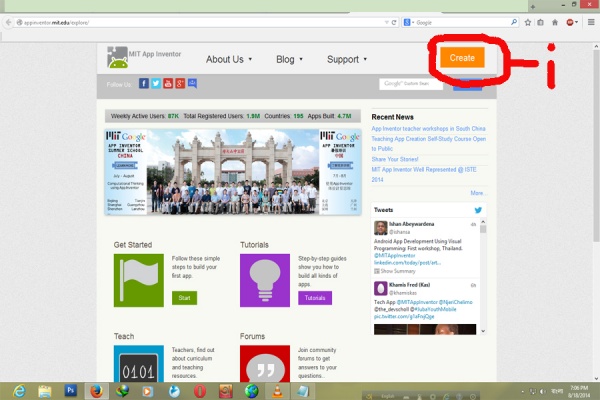Go to the browser home page

(x=555, y=23)
